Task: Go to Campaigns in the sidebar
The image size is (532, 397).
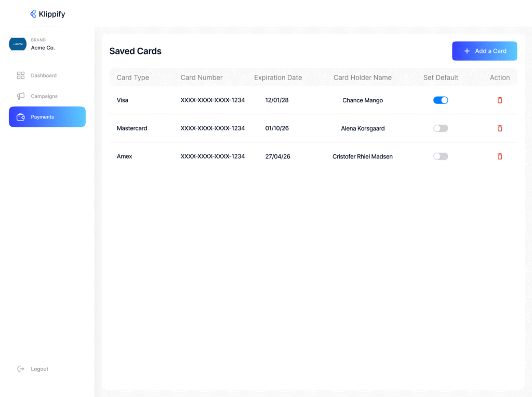Action: 44,96
